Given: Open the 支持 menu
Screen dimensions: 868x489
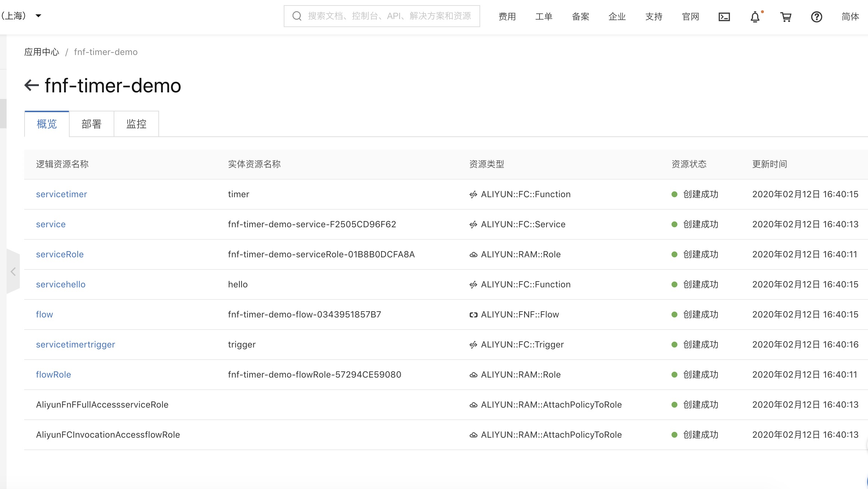Looking at the screenshot, I should 654,16.
